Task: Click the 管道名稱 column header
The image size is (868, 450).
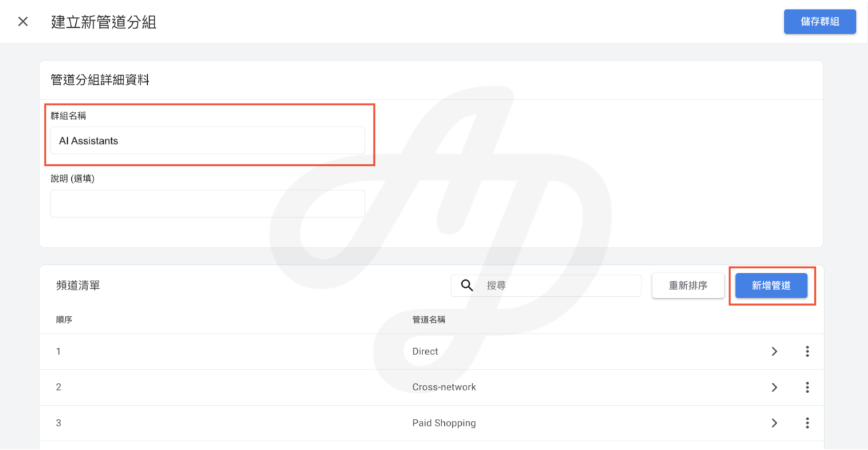Action: coord(429,320)
